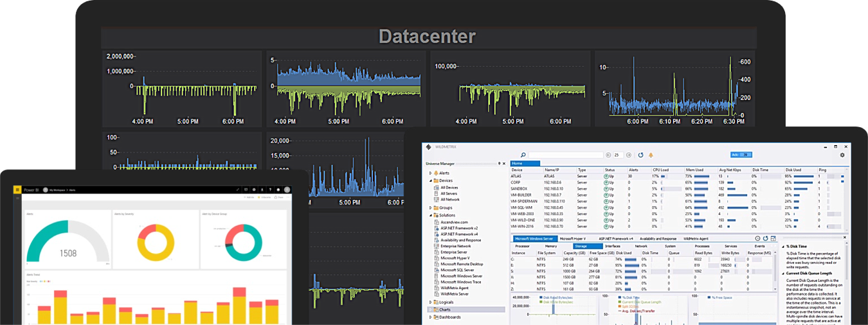The height and width of the screenshot is (325, 868).
Task: Click the WildMetrix logo in the title bar
Action: (x=428, y=147)
